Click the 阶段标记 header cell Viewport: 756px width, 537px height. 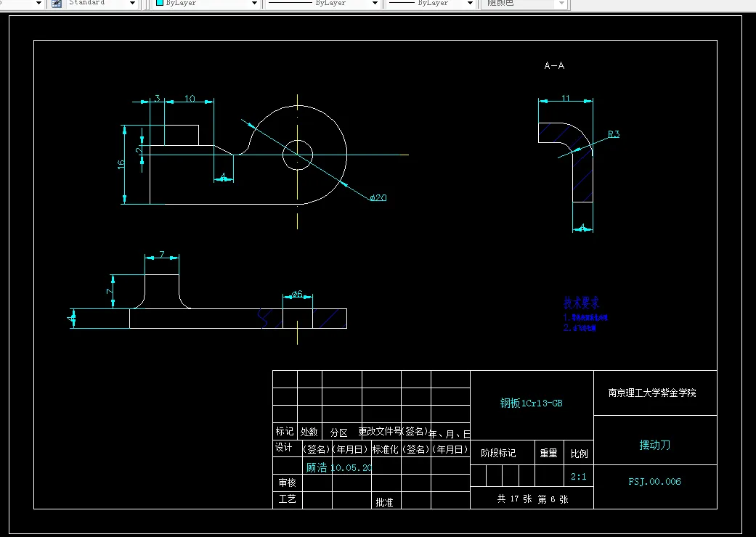coord(498,453)
